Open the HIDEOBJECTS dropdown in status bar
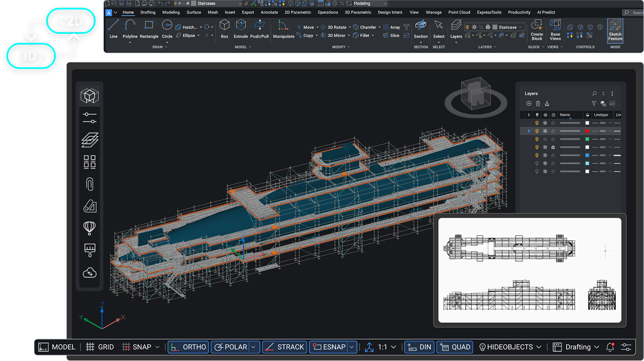 (509, 347)
